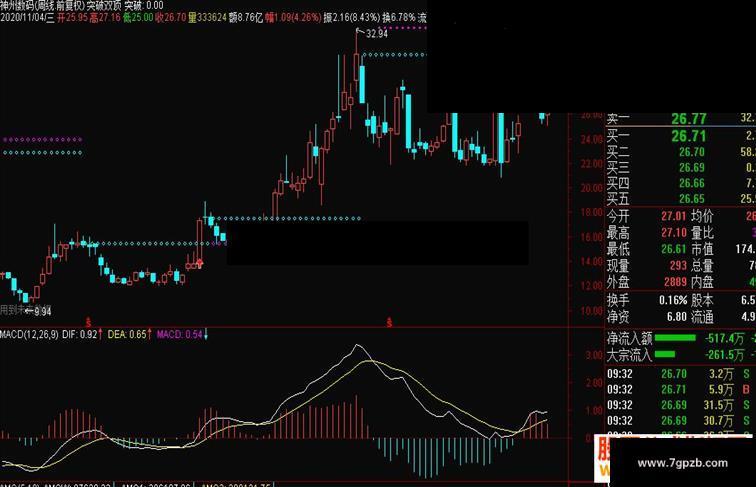Image resolution: width=756 pixels, height=487 pixels.
Task: Click the magenta MACD: 0.54 value
Action: pos(179,334)
